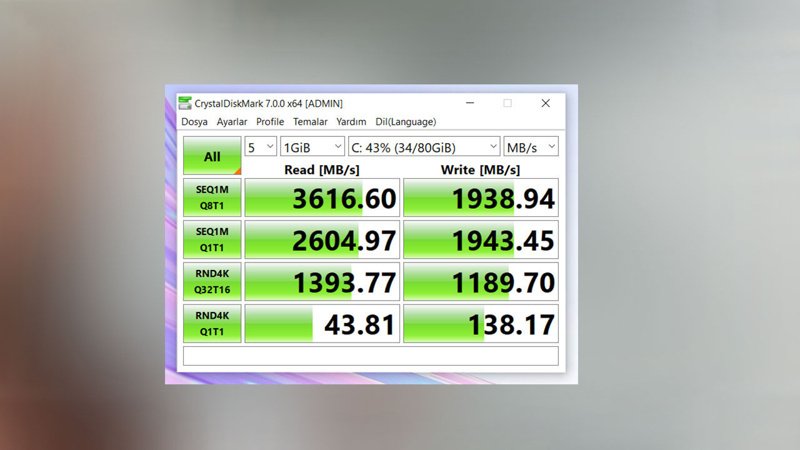Click the empty comment field at bottom
Screen dimensions: 800x450
pyautogui.click(x=370, y=356)
